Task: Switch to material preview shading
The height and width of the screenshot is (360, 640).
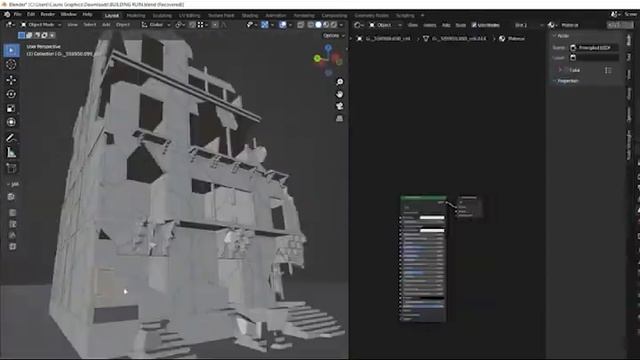Action: coord(326,25)
